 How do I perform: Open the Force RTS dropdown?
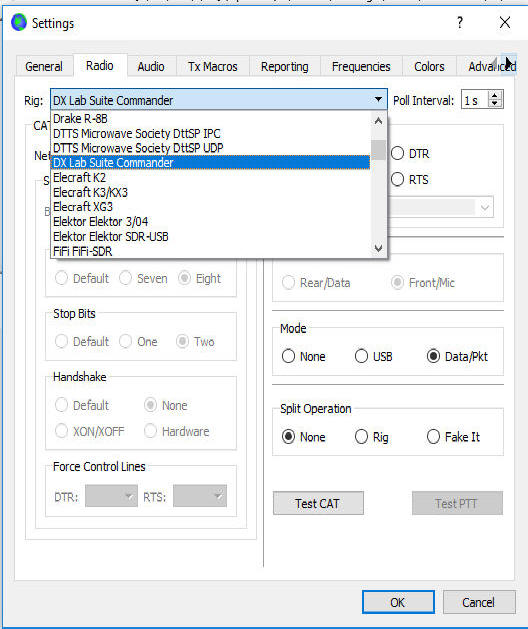point(200,496)
